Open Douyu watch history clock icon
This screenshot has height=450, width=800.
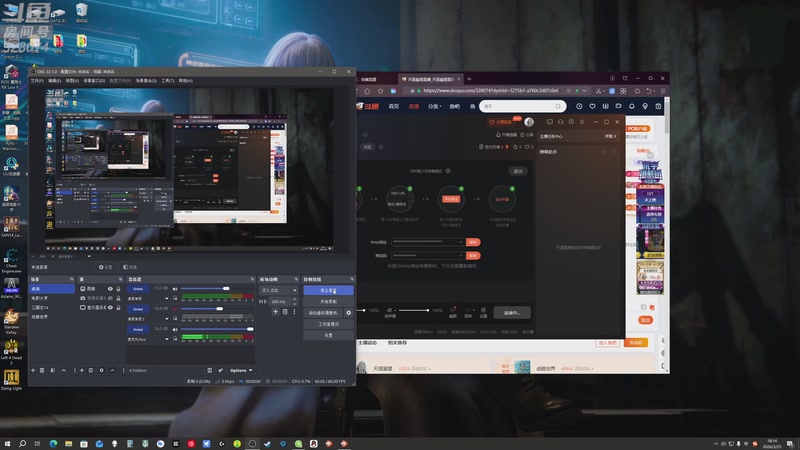pyautogui.click(x=579, y=106)
